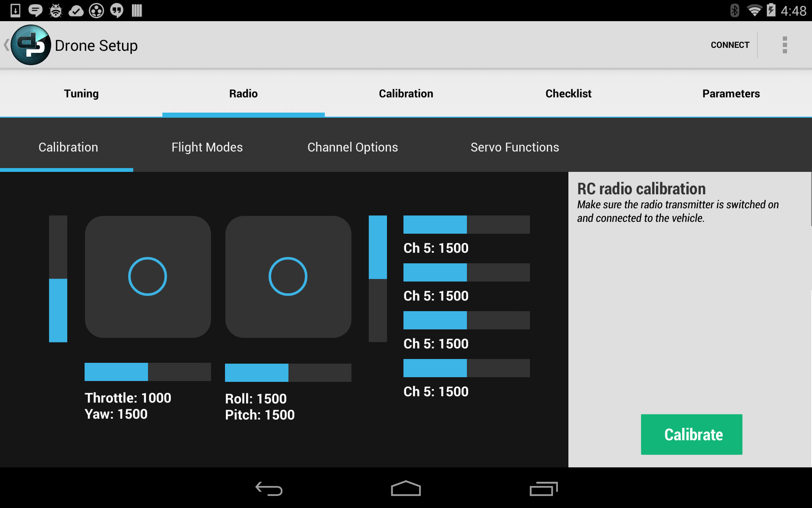Click the Checklist tab

(569, 93)
